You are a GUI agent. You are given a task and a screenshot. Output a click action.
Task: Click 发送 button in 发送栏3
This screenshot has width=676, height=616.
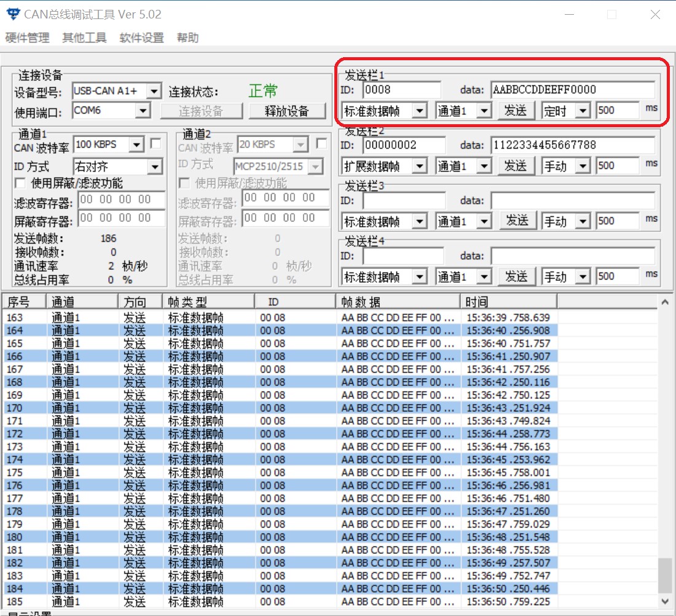coord(517,221)
